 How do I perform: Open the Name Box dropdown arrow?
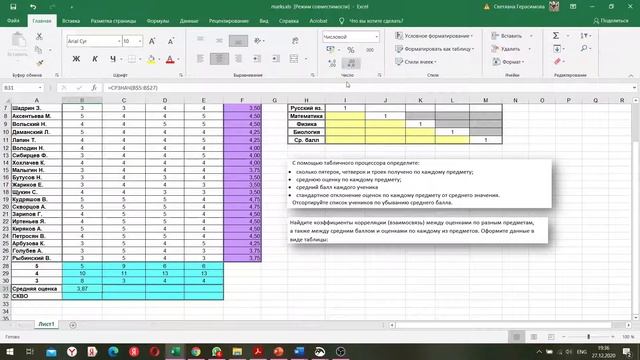[x=40, y=88]
